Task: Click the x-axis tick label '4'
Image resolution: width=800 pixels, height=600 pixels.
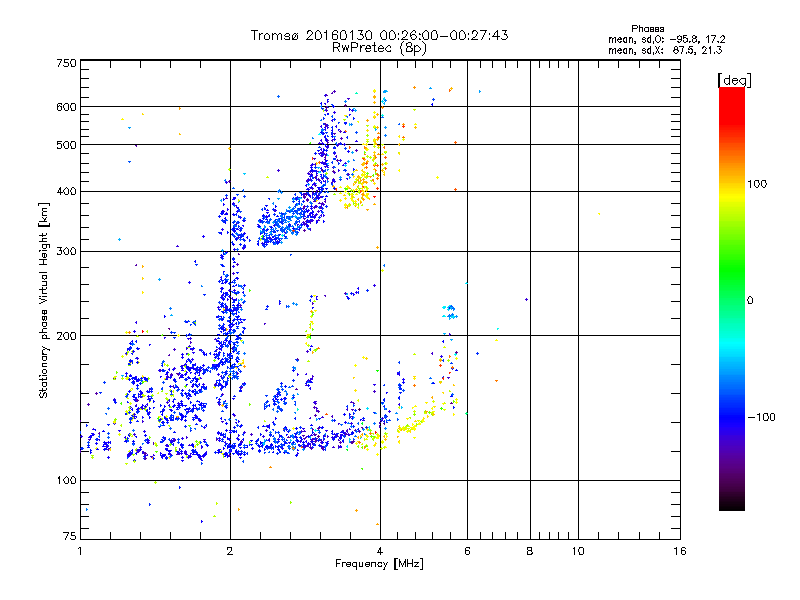Action: click(380, 551)
